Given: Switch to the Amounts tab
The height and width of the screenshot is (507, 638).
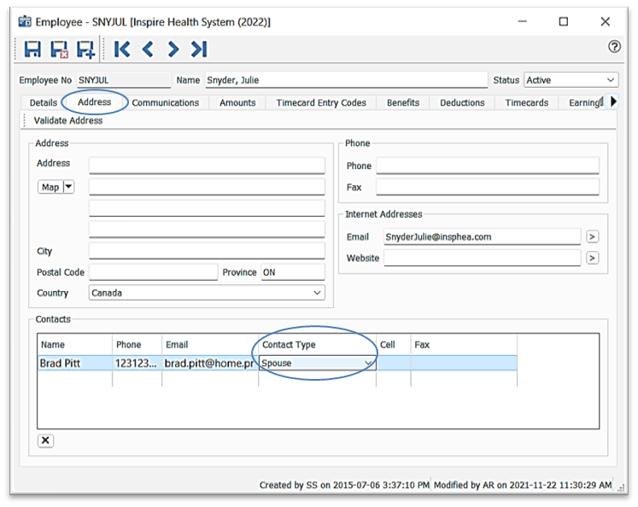Looking at the screenshot, I should pyautogui.click(x=238, y=103).
